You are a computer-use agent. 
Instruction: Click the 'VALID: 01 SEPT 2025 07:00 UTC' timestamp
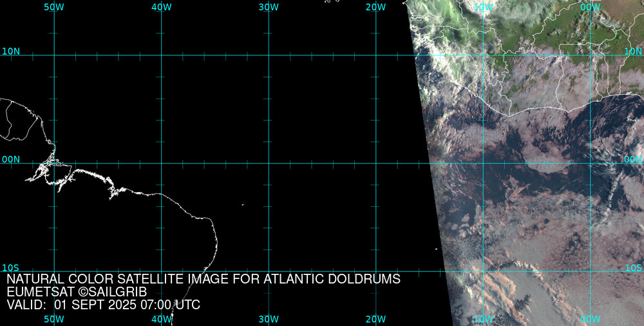click(104, 305)
